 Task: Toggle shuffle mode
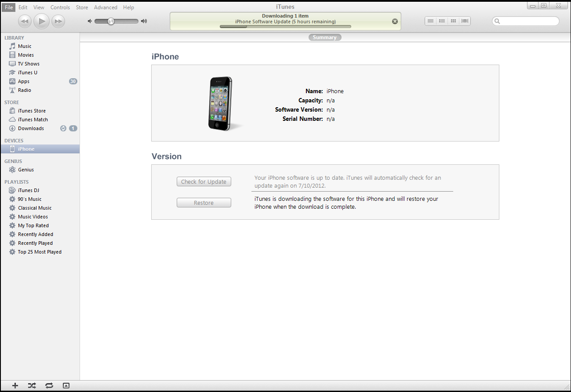(32, 385)
